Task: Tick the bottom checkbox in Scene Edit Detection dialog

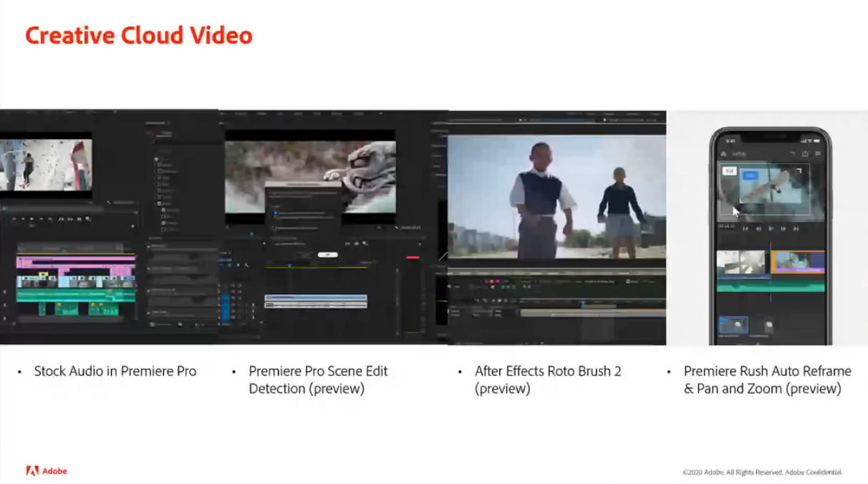Action: (274, 228)
